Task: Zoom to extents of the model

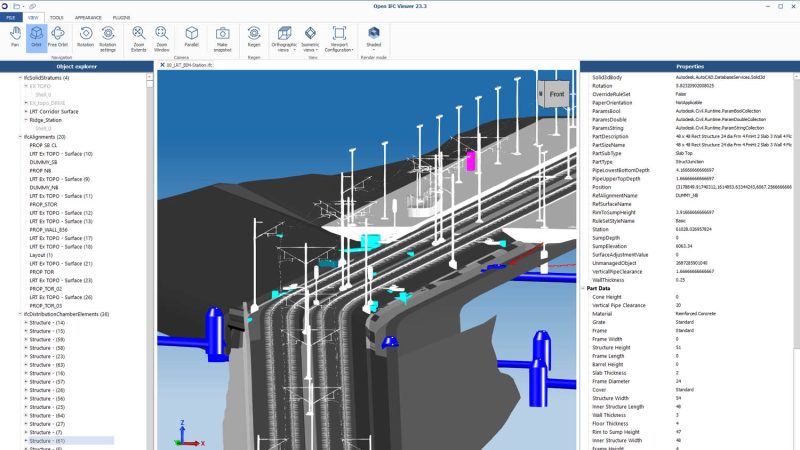Action: 138,37
